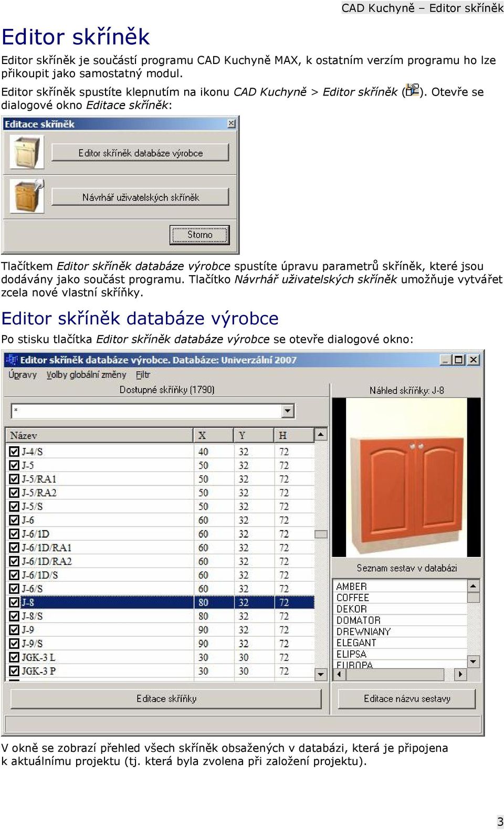Sort by H column header
Viewport: 504px width, 830px height.
(294, 435)
